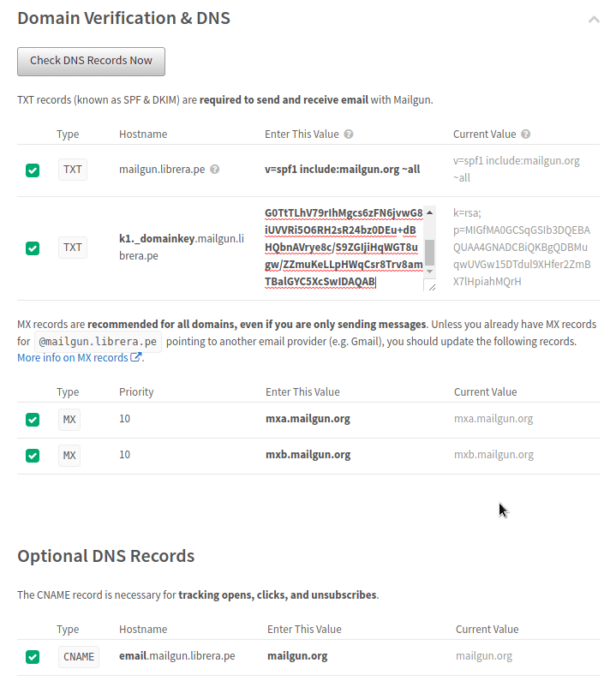Viewport: 616px width, 687px height.
Task: Open help icon beside Enter This Value
Action: click(x=349, y=134)
